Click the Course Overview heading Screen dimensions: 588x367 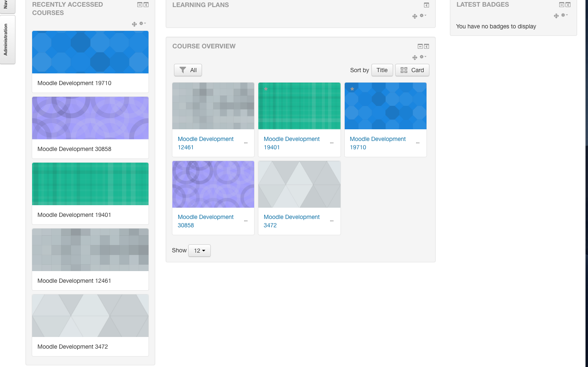tap(204, 46)
